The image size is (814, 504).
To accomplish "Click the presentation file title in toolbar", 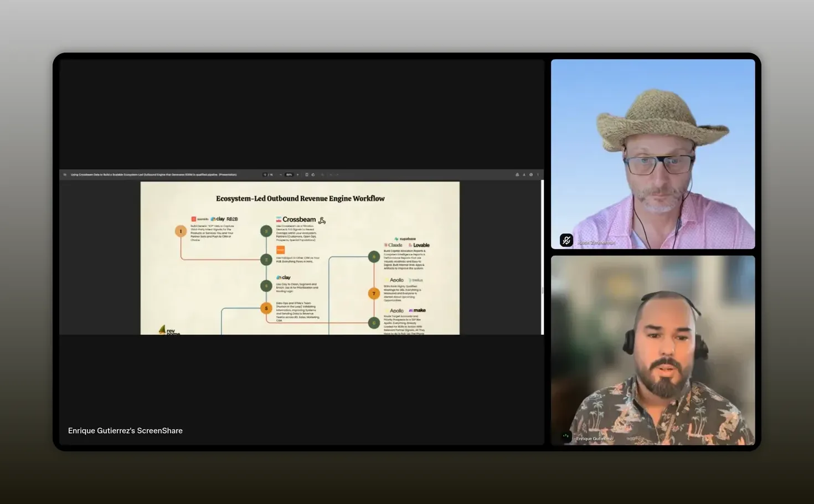I will pyautogui.click(x=154, y=174).
